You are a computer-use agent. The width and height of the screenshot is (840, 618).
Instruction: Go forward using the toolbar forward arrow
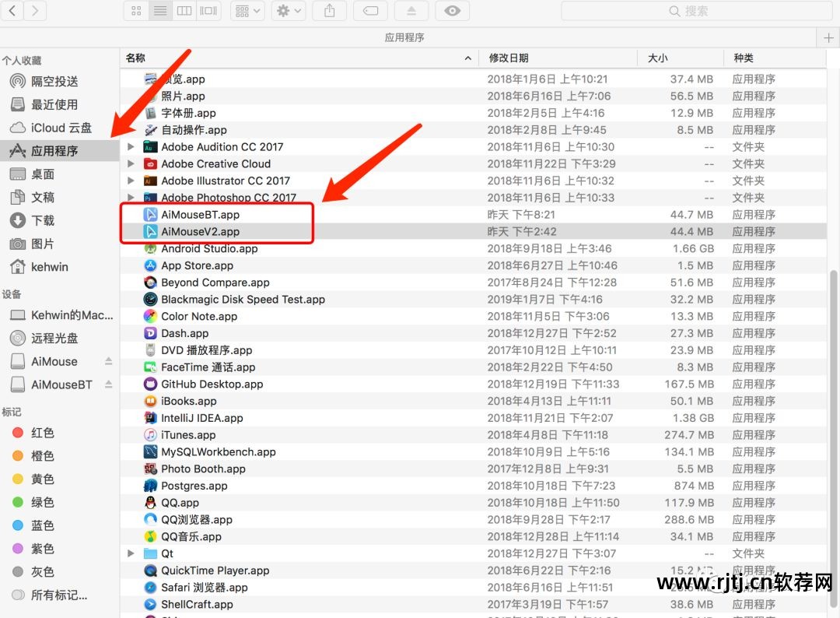[35, 10]
